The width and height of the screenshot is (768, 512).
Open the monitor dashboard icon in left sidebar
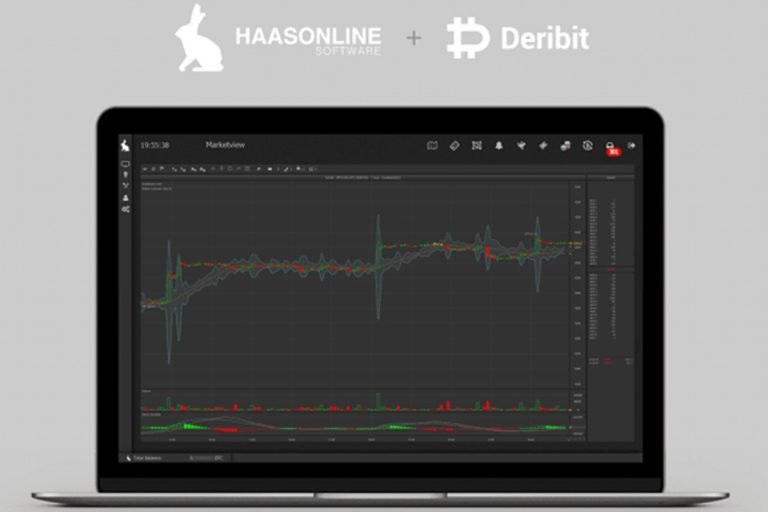coord(125,164)
